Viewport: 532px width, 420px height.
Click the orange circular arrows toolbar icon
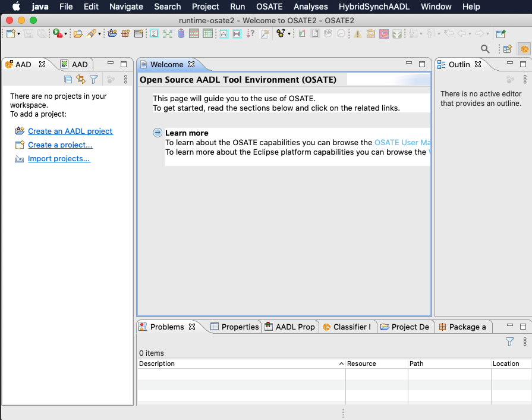(x=371, y=34)
